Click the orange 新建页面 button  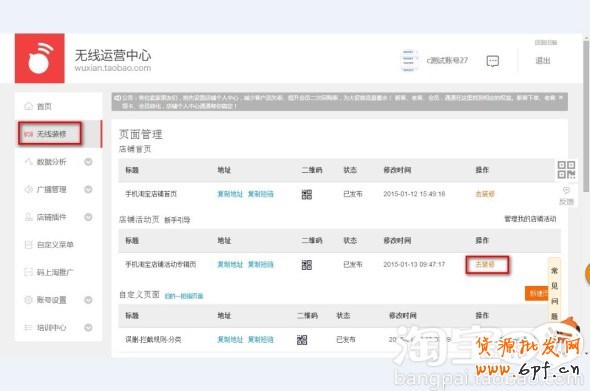[x=537, y=294]
